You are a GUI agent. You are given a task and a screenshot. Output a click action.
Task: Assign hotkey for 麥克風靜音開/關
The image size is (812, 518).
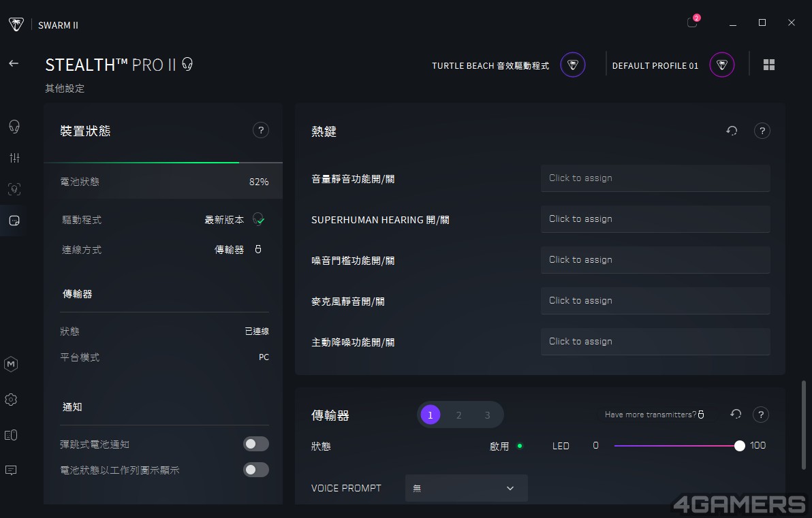tap(655, 301)
